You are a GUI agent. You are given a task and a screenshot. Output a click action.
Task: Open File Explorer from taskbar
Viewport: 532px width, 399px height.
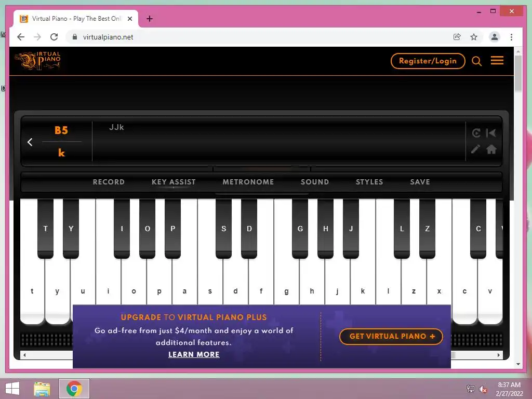pos(42,389)
